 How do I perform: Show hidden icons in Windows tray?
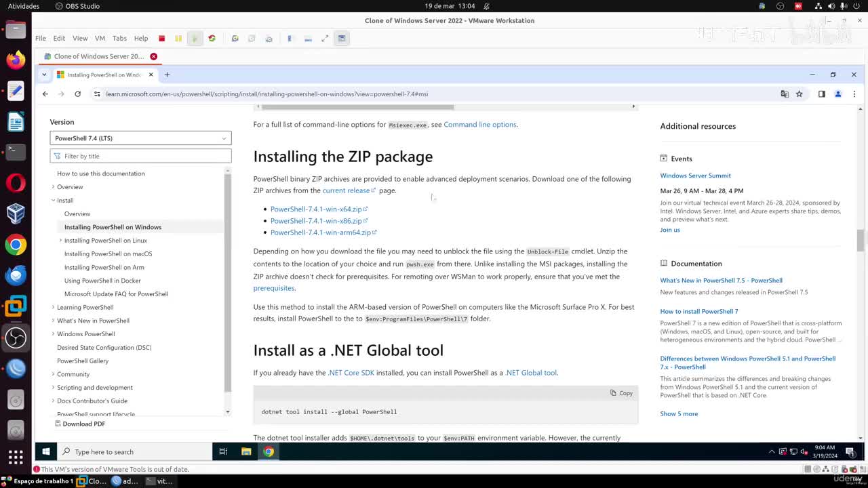[x=771, y=452]
